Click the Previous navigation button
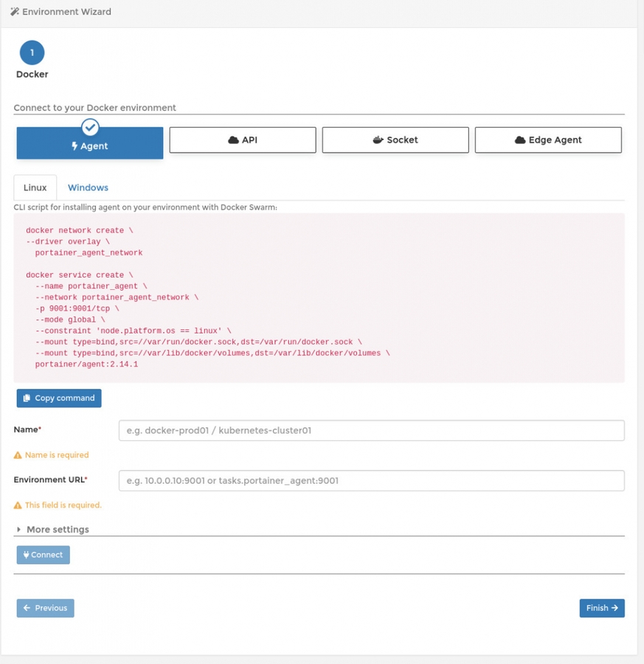The width and height of the screenshot is (644, 664). pos(45,608)
